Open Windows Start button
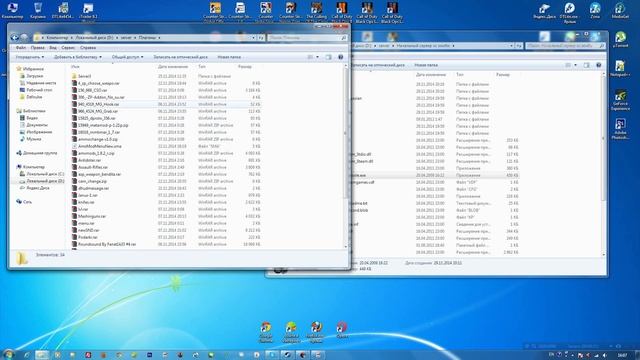The image size is (640, 360). [9, 354]
